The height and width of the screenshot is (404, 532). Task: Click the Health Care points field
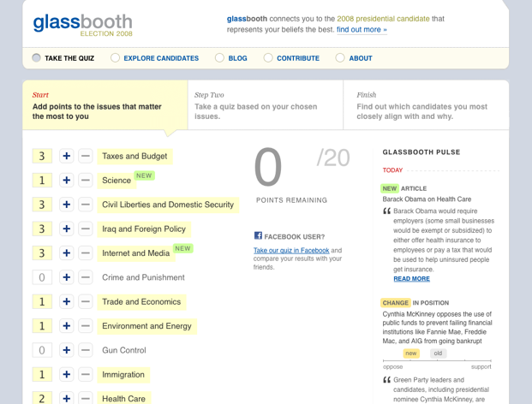click(42, 398)
